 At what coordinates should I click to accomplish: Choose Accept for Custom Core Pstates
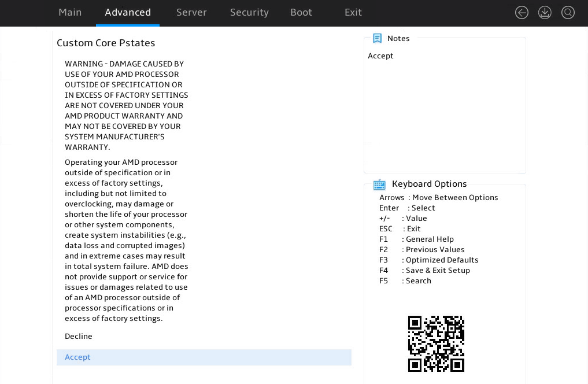(204, 357)
